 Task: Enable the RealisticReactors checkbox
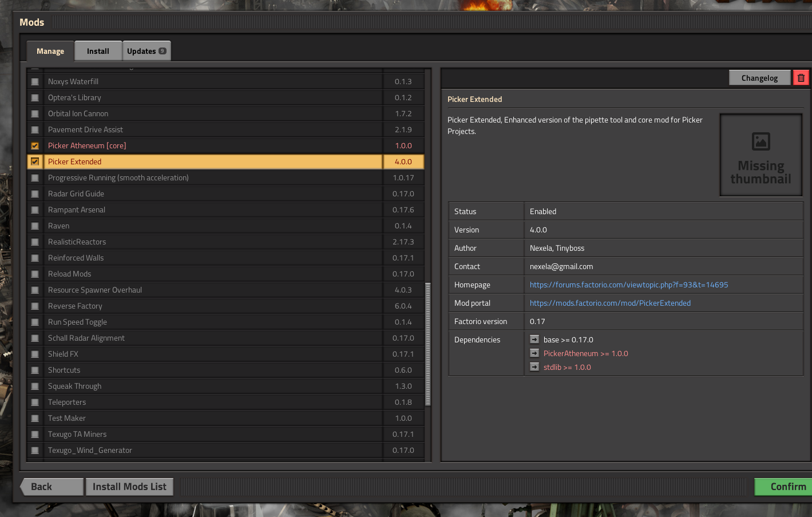tap(35, 242)
